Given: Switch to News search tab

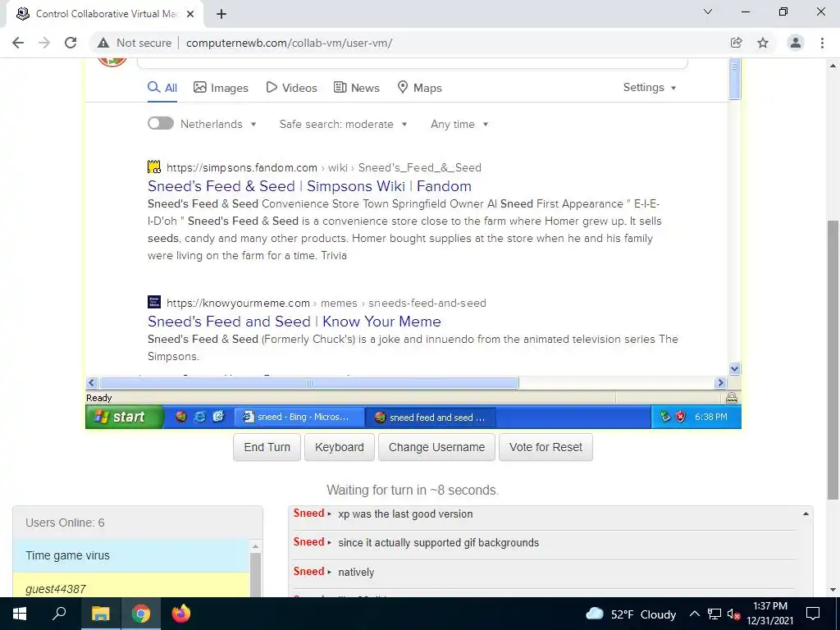Looking at the screenshot, I should click(356, 88).
